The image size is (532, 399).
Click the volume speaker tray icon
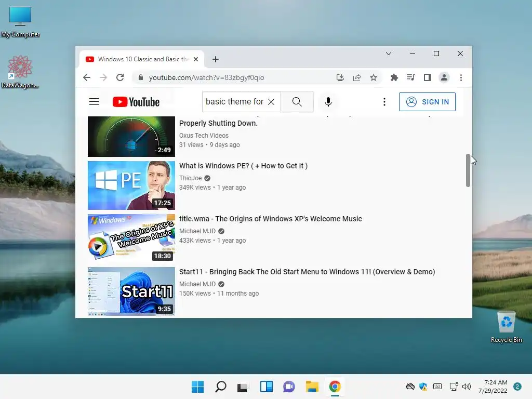point(467,387)
